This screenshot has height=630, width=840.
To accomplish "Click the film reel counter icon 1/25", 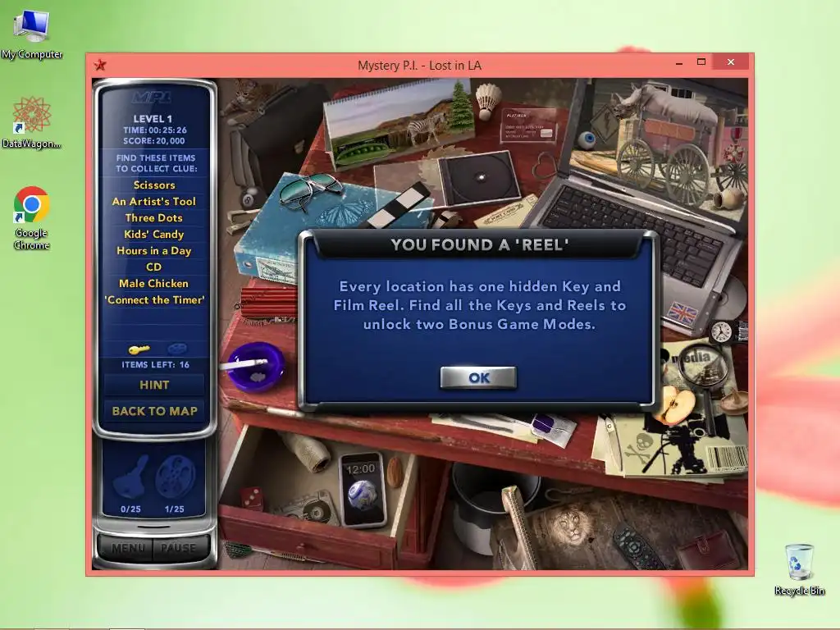I will 176,484.
